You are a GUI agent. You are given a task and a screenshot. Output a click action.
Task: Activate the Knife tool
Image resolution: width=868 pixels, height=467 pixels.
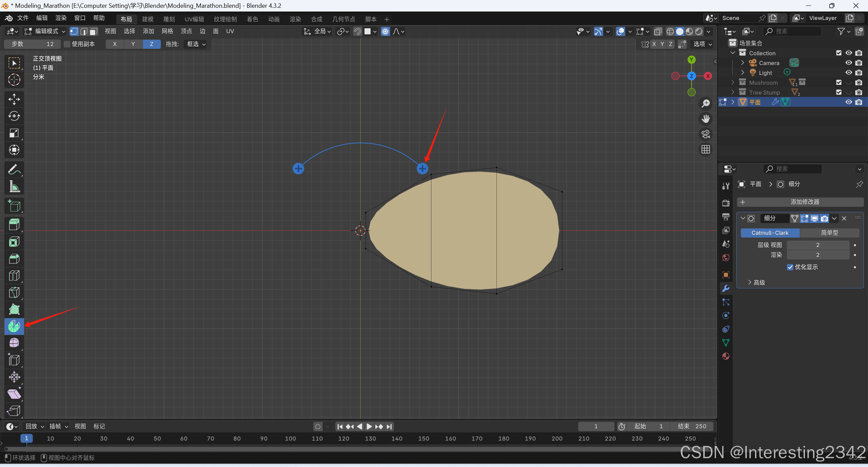14,292
